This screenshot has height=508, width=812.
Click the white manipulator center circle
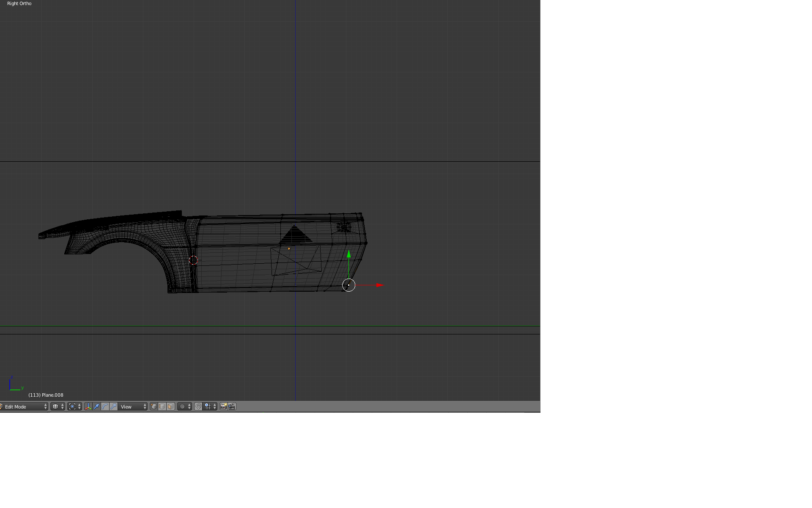coord(348,285)
